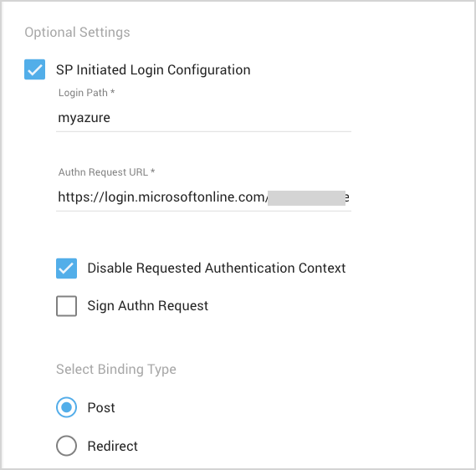
Task: Click the Authn Request URL * label
Action: click(106, 172)
